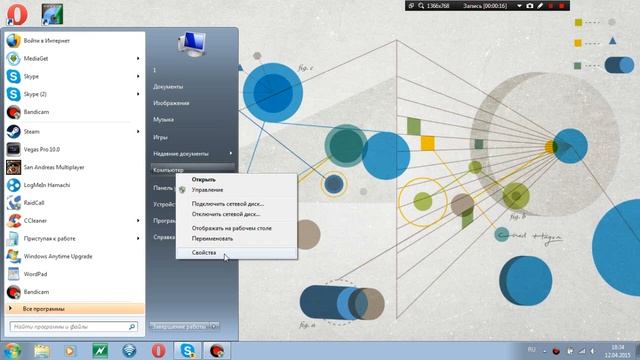
Task: Expand the CCleaner submenu arrow
Action: 138,220
